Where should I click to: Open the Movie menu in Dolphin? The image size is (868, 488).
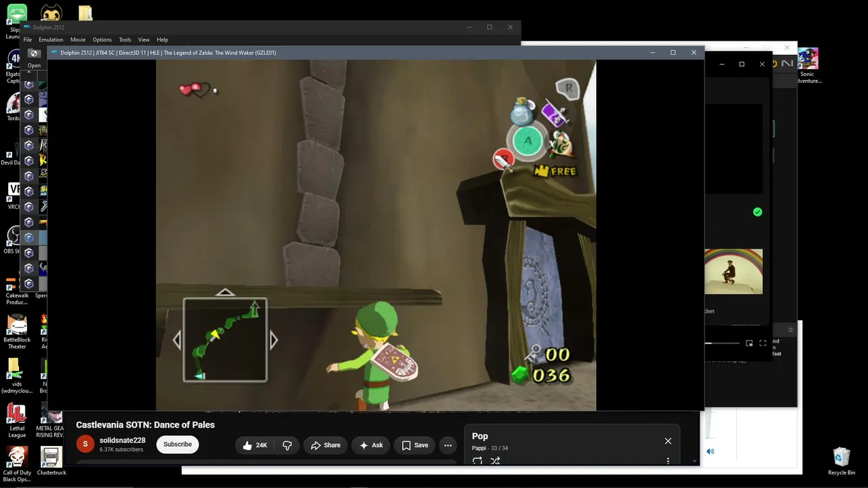(x=78, y=40)
